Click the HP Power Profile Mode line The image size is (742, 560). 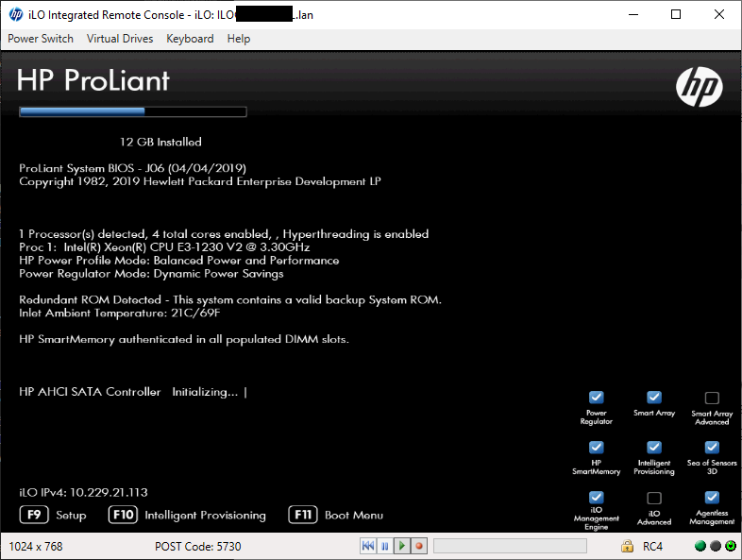pos(178,261)
